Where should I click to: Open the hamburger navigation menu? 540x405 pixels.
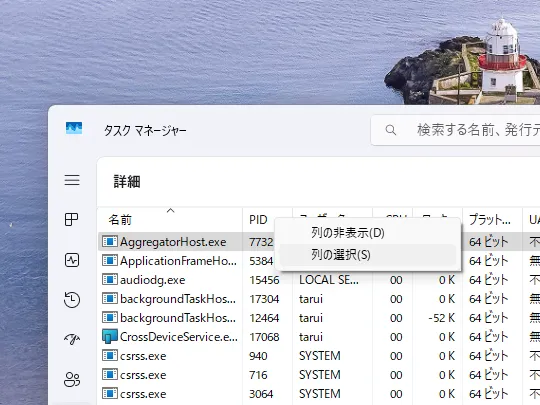[x=72, y=180]
